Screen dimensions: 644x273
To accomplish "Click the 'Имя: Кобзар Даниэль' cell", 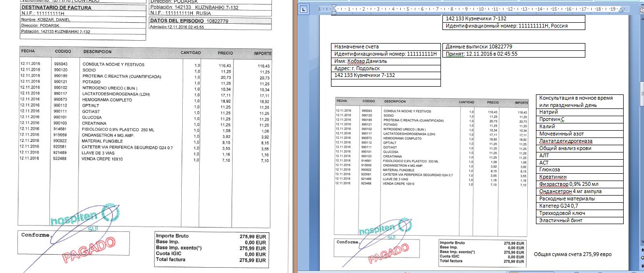I will pos(386,61).
